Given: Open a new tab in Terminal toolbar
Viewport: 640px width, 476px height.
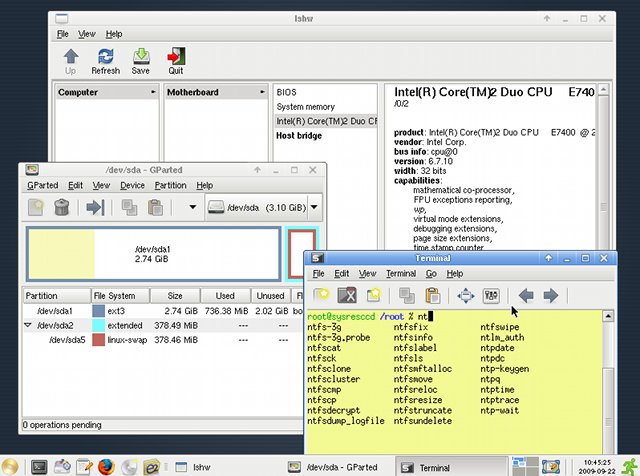Looking at the screenshot, I should 321,295.
